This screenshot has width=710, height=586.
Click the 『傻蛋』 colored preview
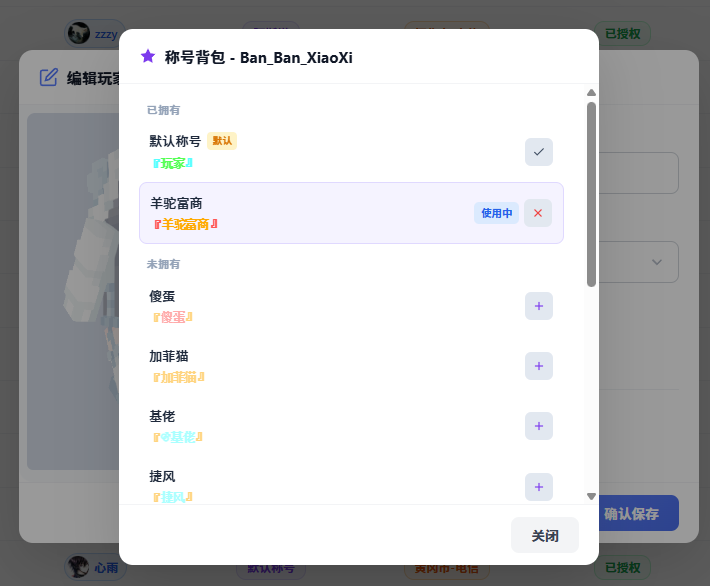(173, 317)
